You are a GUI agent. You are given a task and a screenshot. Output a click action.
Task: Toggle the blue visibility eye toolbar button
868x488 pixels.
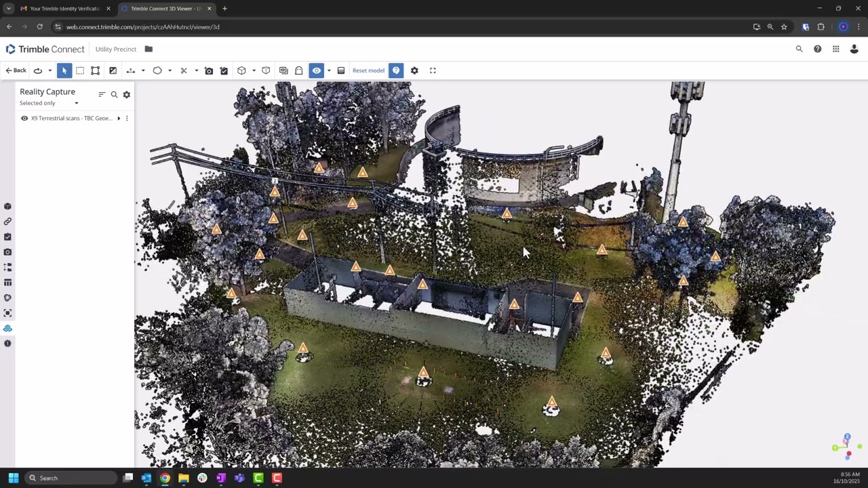(317, 70)
